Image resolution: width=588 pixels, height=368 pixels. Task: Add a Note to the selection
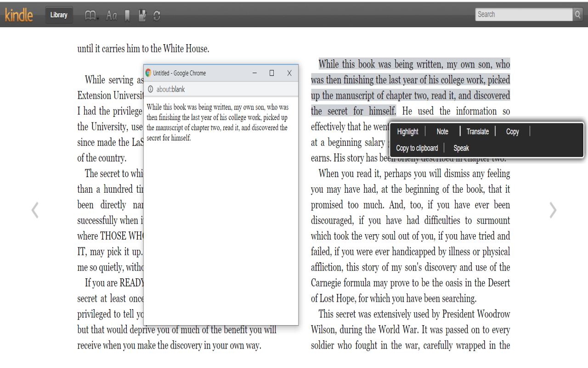pos(442,131)
